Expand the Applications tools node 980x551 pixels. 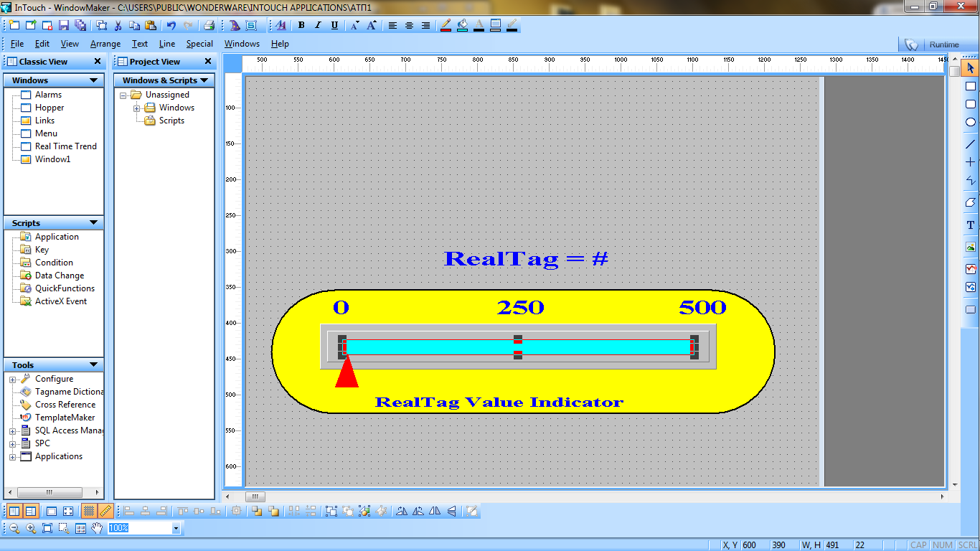click(12, 456)
